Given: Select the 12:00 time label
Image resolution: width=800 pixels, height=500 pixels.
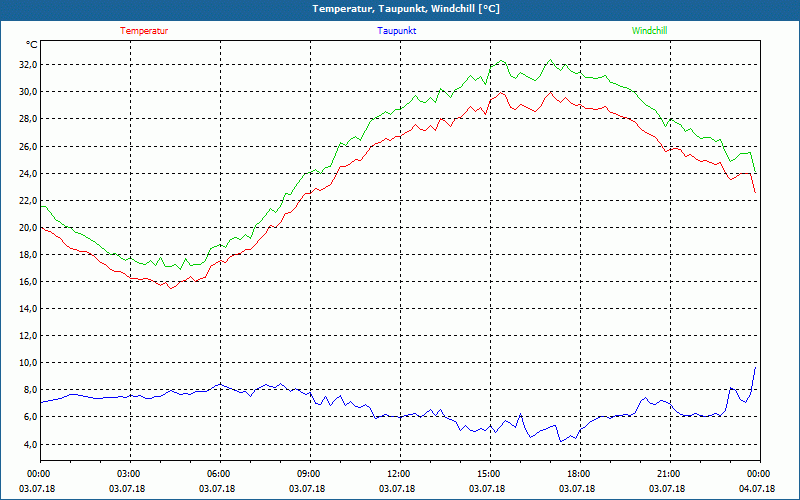Looking at the screenshot, I should coord(398,474).
